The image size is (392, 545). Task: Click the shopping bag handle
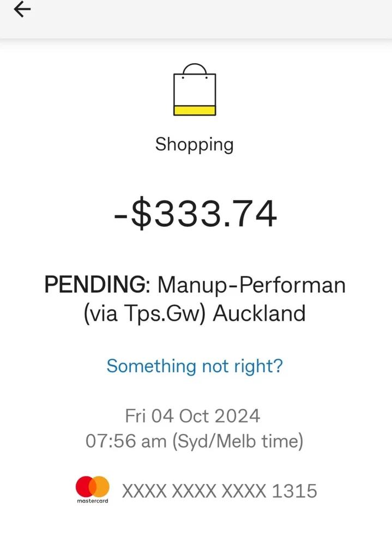pos(195,69)
